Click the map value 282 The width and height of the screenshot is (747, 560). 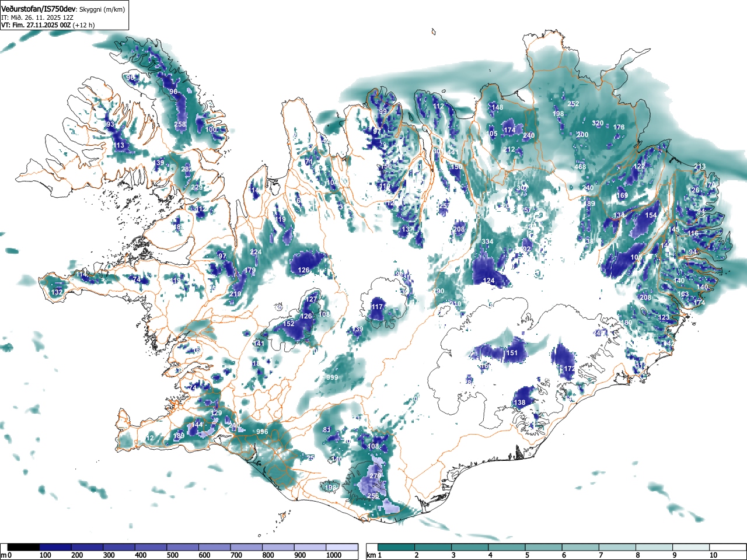(187, 169)
